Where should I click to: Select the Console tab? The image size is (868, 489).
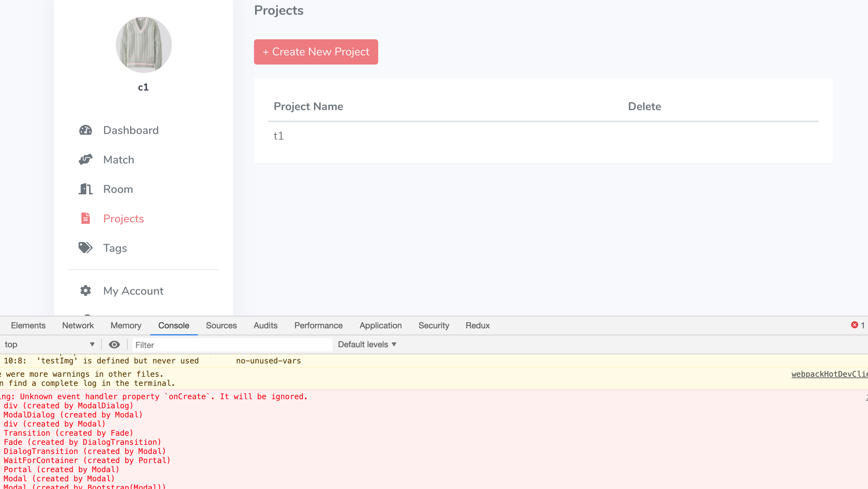click(174, 326)
